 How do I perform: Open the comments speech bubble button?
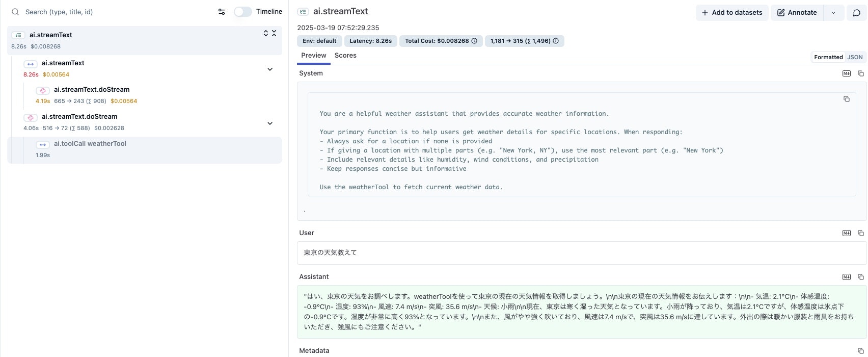point(857,13)
